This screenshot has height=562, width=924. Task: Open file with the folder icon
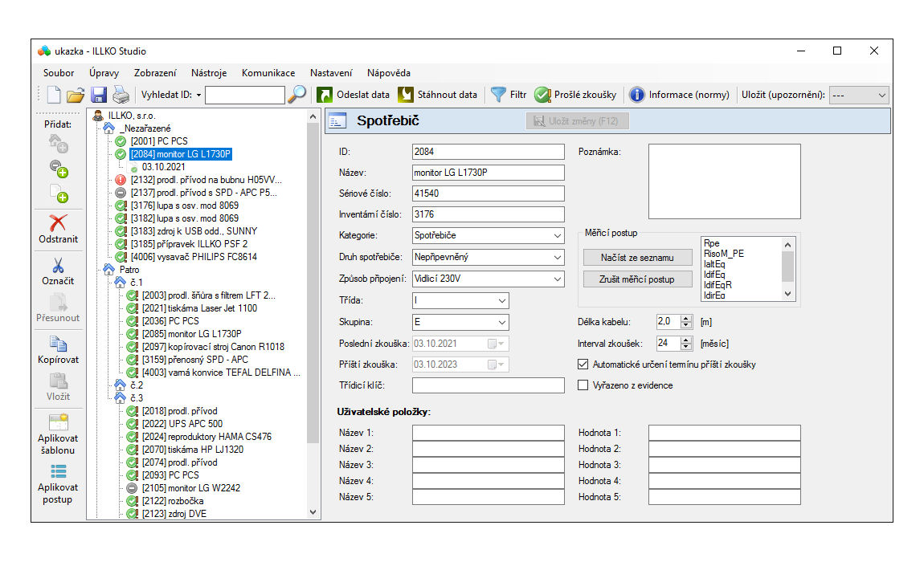point(76,94)
